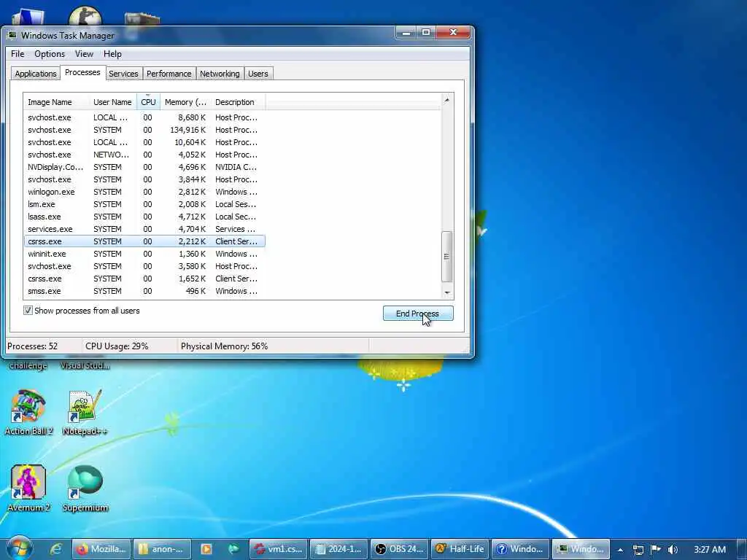Sort by the CPU column header
Viewport: 747px width, 560px height.
pos(148,102)
